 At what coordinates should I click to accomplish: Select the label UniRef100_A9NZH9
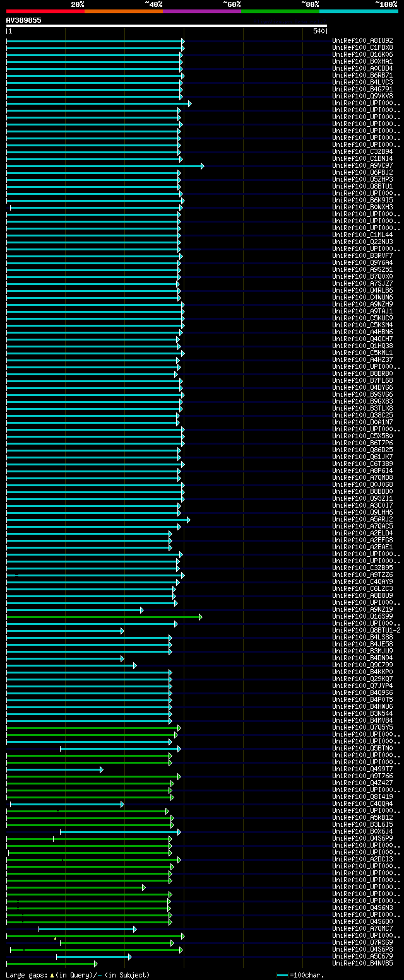tap(362, 304)
